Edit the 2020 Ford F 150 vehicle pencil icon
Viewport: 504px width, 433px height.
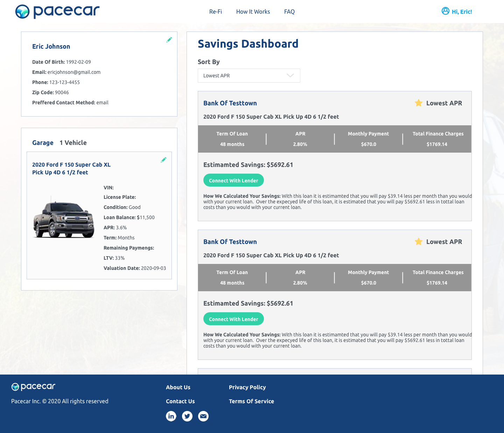click(x=163, y=160)
